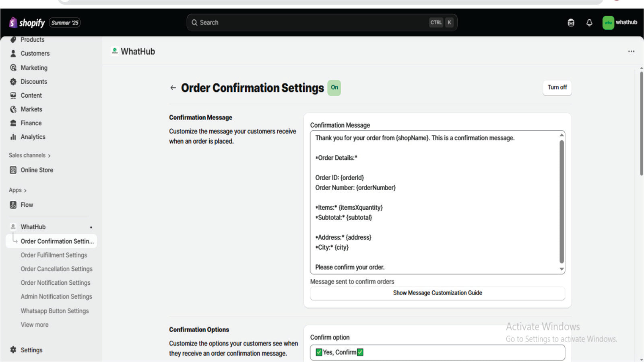Click Show Message Customization Guide button

pyautogui.click(x=438, y=293)
